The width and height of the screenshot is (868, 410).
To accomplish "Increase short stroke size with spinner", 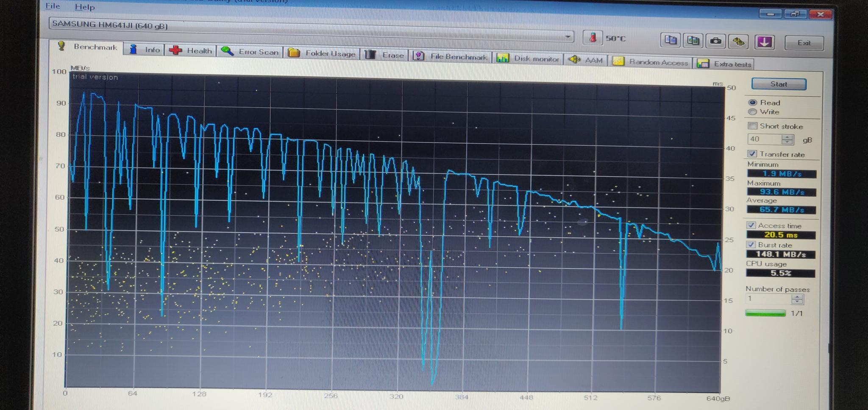I will [787, 137].
